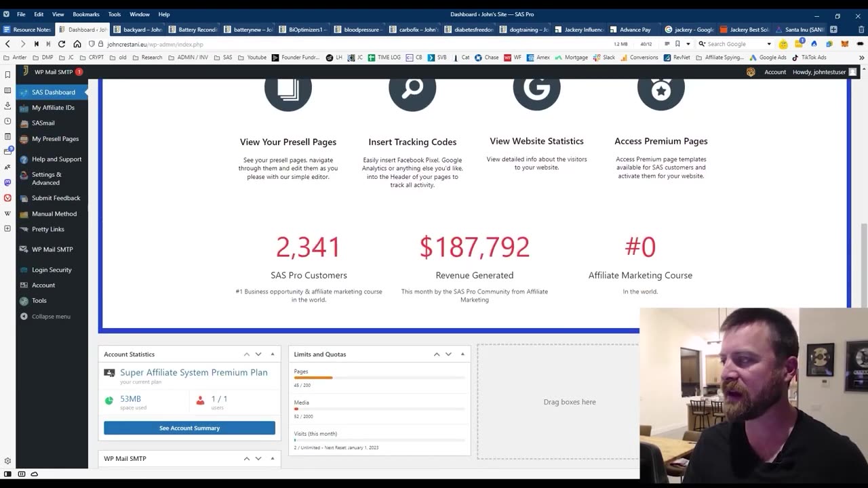Image resolution: width=868 pixels, height=488 pixels.
Task: Open the search engine dropdown arrow
Action: 768,44
